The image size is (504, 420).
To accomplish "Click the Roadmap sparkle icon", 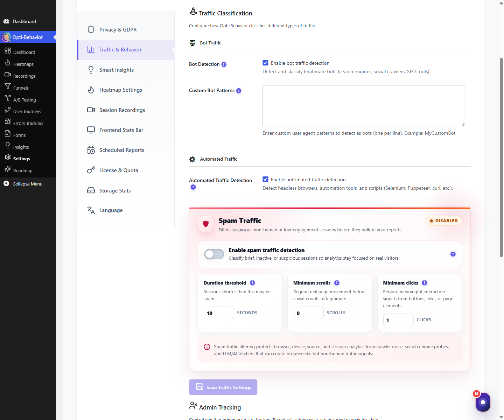I will (8, 169).
